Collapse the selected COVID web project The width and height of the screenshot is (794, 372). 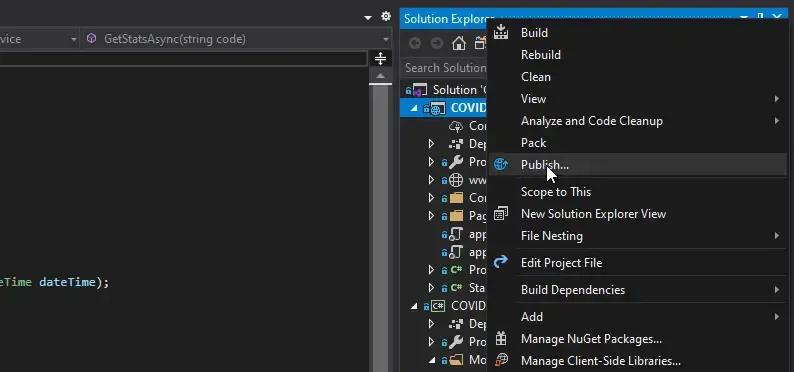[x=414, y=108]
